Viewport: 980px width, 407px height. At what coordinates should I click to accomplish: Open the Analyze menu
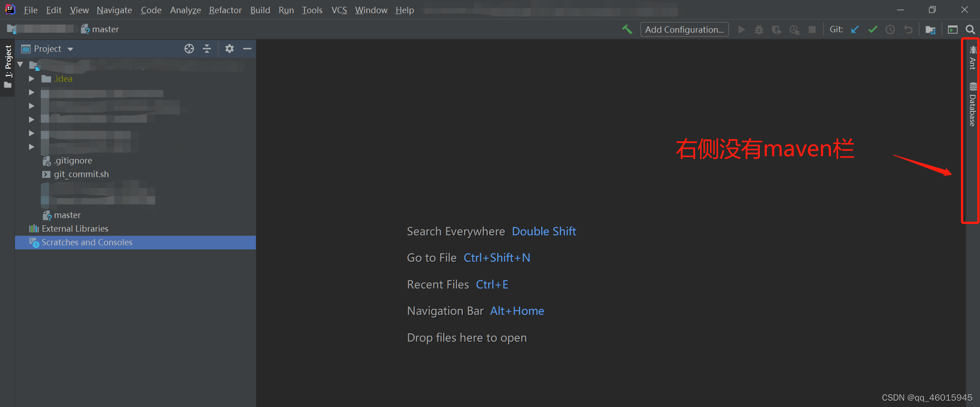click(x=186, y=10)
